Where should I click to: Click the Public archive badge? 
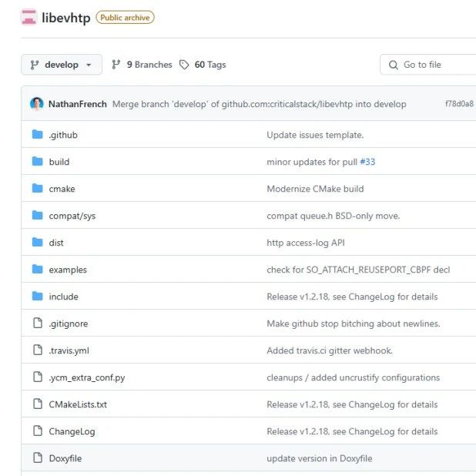tap(125, 18)
